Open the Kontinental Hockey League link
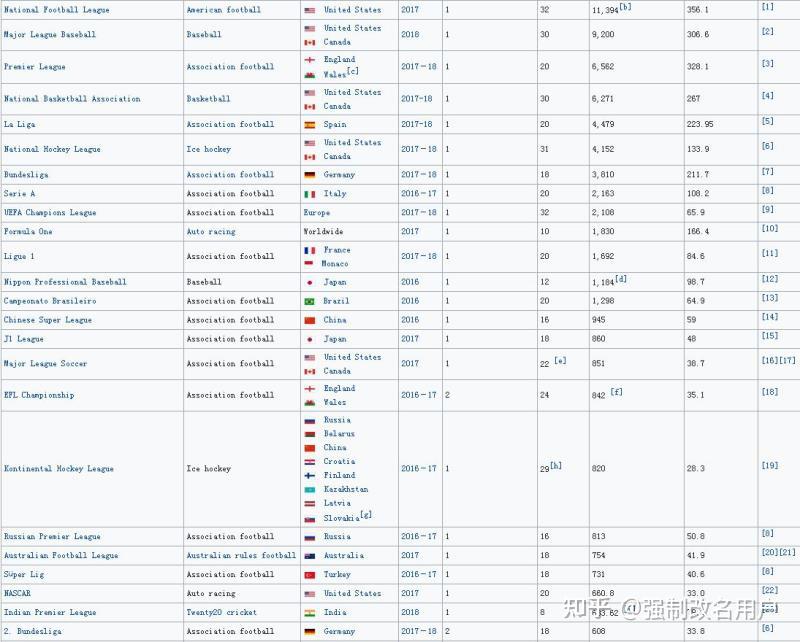The image size is (800, 642). click(59, 469)
